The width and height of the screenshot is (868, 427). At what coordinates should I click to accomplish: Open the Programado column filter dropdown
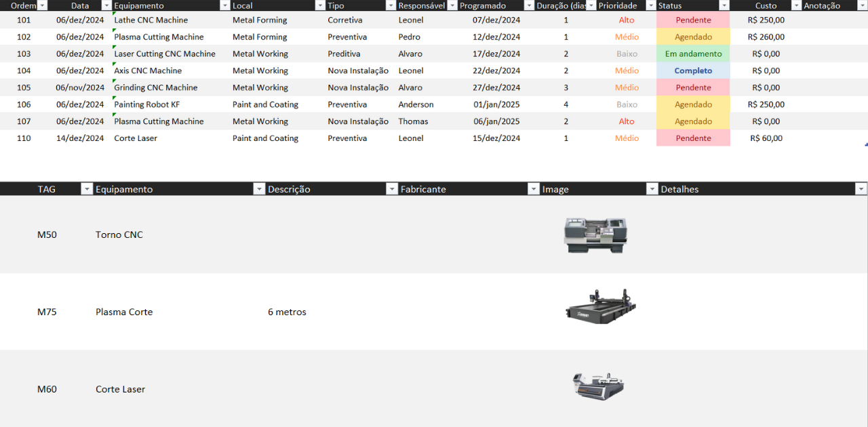[529, 5]
